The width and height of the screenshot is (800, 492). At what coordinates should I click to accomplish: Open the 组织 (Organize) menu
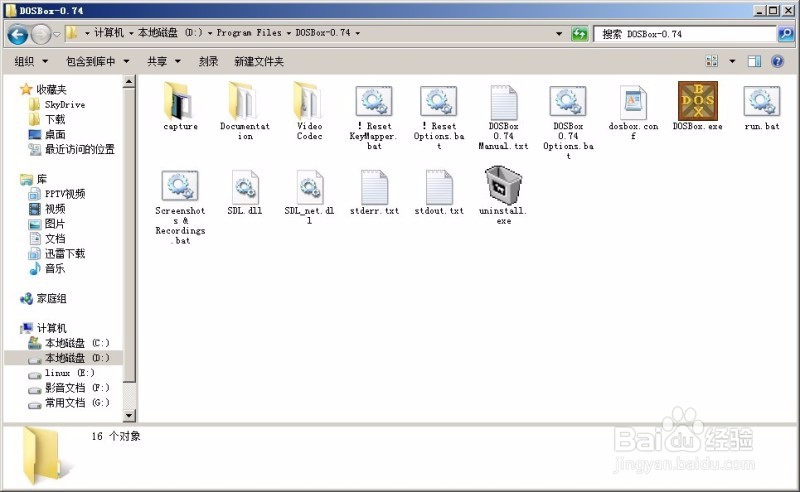31,61
